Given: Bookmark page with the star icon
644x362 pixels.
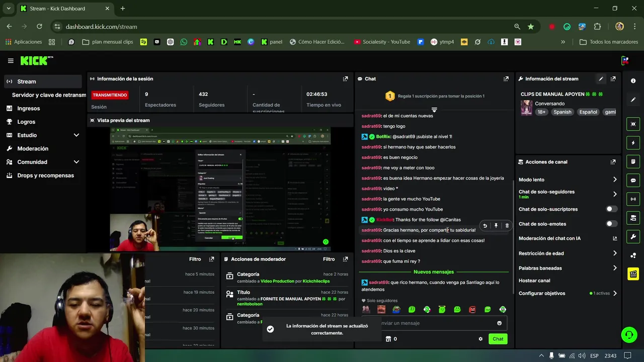Looking at the screenshot, I should [531, 27].
